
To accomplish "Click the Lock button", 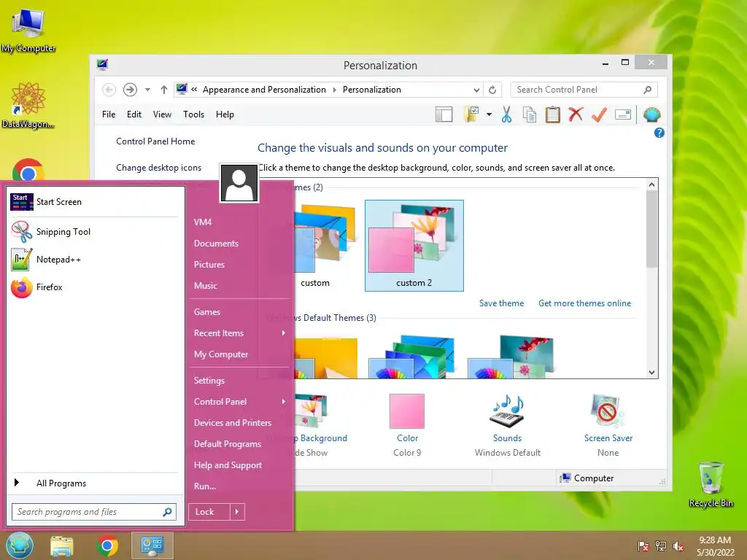I will click(x=209, y=512).
